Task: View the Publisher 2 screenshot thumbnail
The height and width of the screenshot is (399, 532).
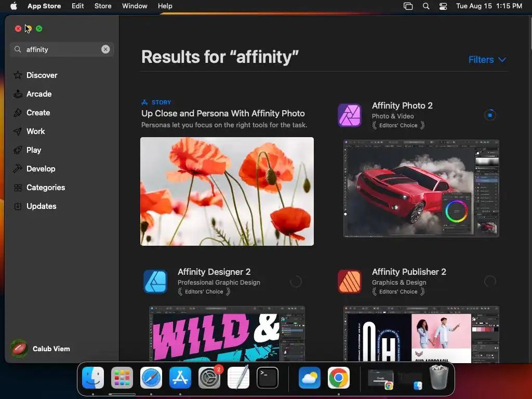Action: point(421,334)
